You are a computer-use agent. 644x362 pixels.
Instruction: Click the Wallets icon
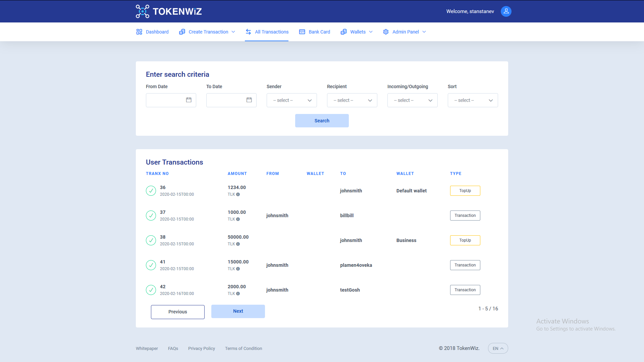[x=343, y=32]
